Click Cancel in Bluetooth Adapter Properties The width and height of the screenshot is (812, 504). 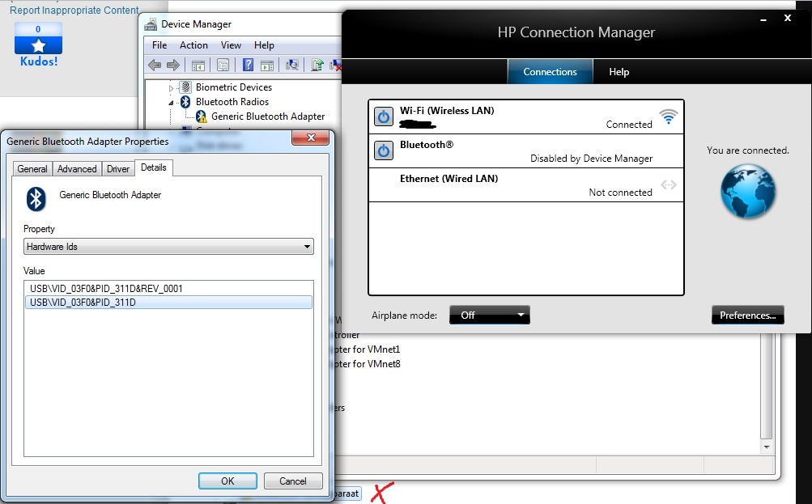click(x=293, y=481)
